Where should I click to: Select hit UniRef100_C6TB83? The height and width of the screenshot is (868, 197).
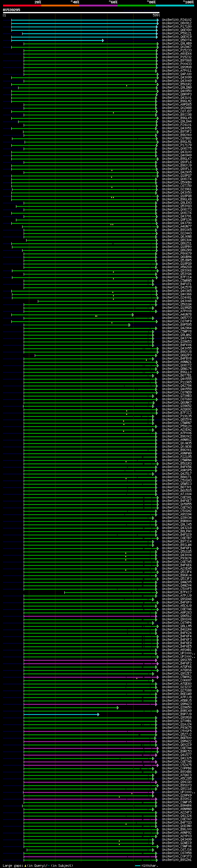pyautogui.click(x=177, y=139)
